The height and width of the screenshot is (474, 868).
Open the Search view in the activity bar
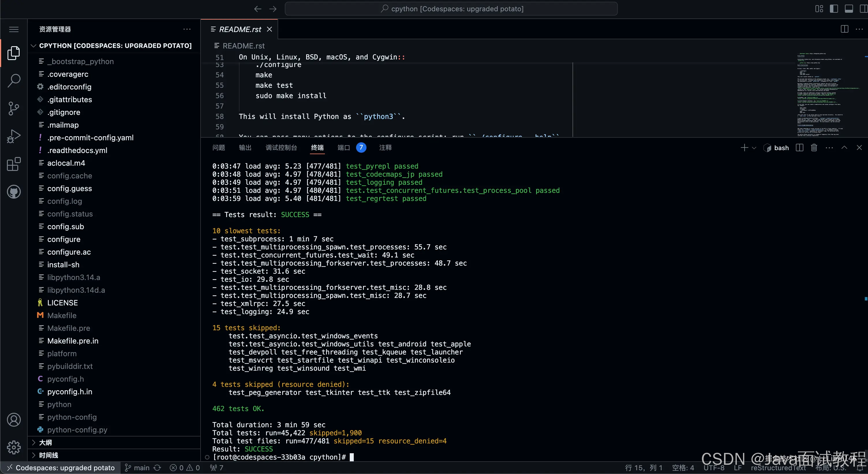tap(14, 81)
